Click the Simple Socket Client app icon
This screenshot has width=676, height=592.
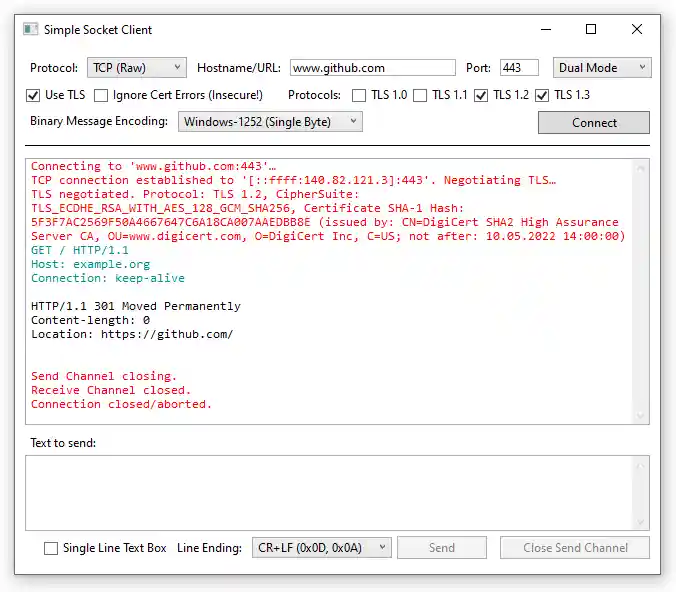(31, 30)
